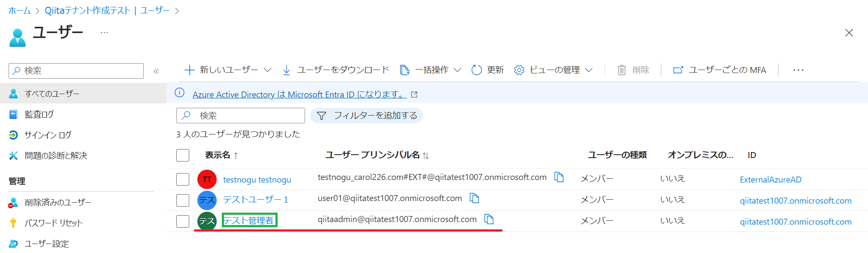
Task: Tick the checkbox for テスト管理者
Action: point(183,221)
